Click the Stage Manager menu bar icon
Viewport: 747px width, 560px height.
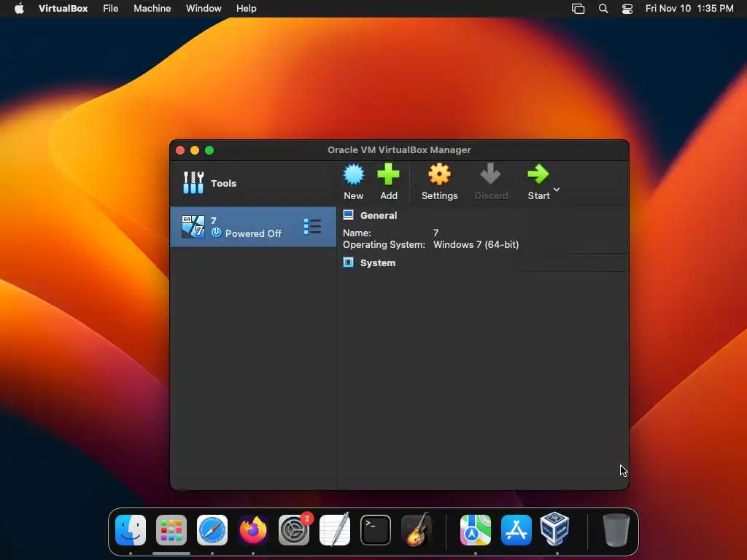click(x=578, y=9)
